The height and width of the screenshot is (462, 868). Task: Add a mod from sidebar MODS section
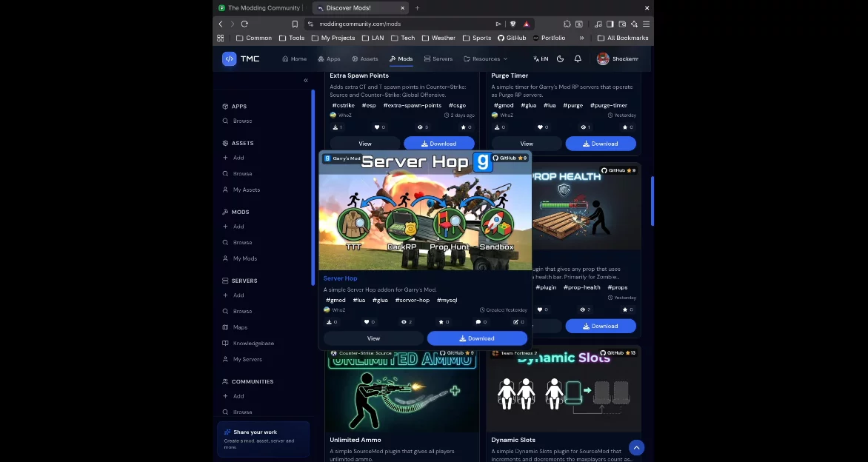(233, 227)
